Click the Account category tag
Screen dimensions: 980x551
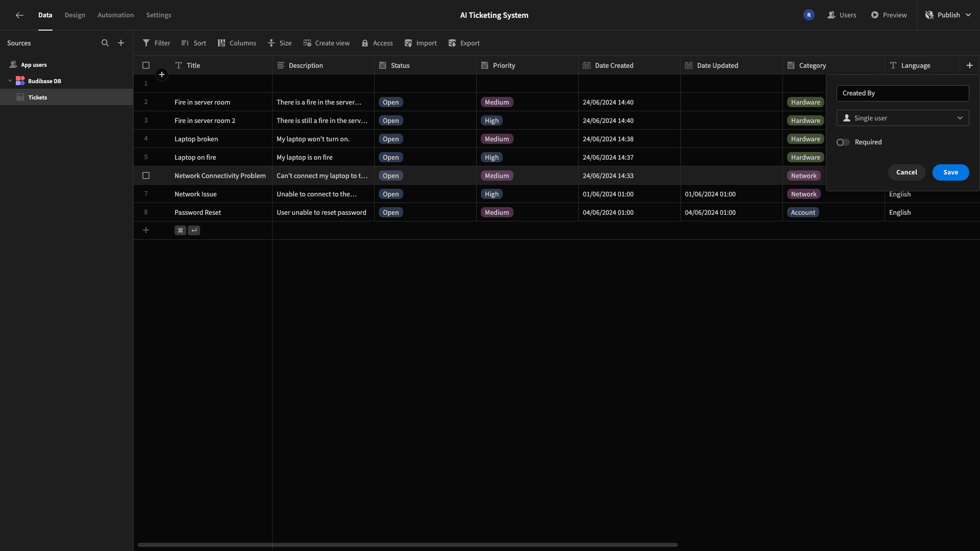[x=803, y=212]
